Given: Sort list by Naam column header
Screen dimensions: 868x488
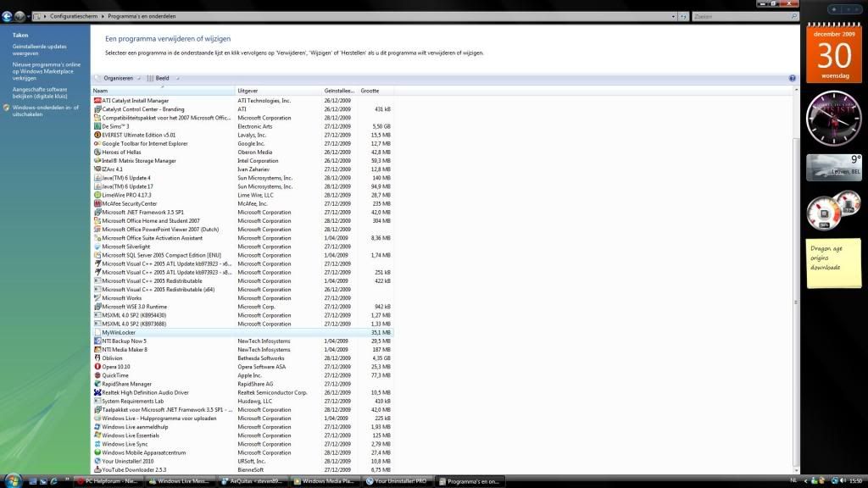Looking at the screenshot, I should (161, 90).
